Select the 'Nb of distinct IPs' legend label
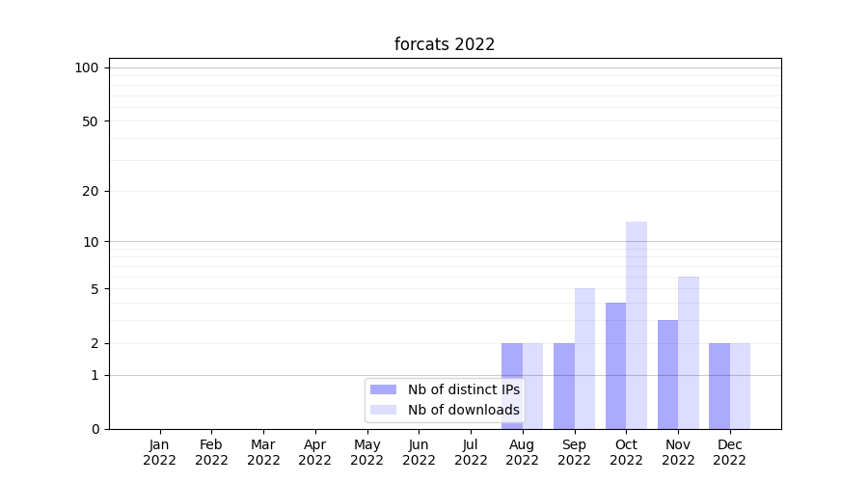The image size is (868, 482). pyautogui.click(x=463, y=389)
